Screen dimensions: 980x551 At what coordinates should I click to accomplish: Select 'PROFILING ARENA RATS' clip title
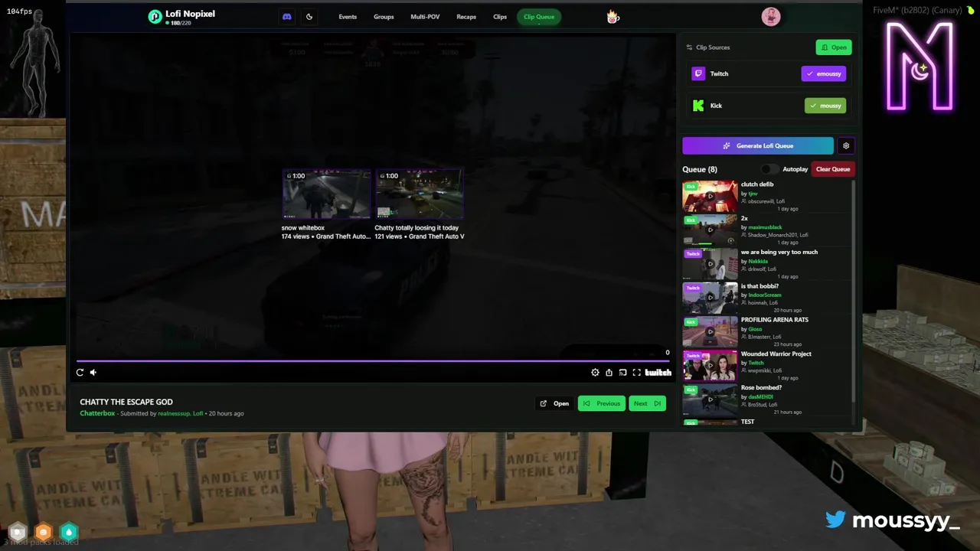[x=774, y=320]
